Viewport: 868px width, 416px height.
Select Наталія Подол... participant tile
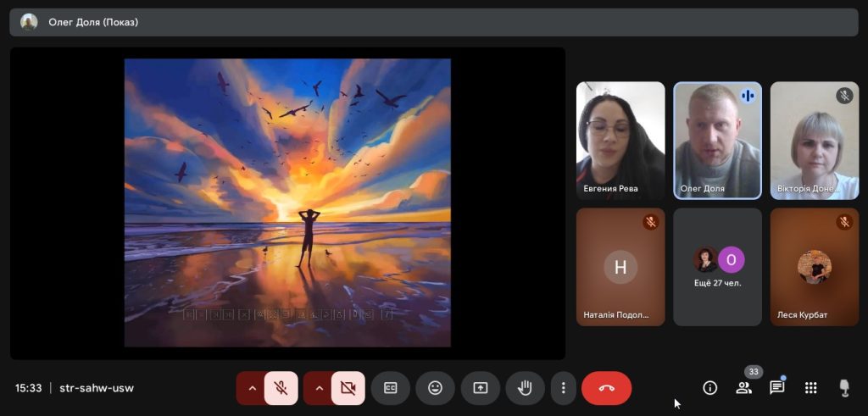click(620, 267)
